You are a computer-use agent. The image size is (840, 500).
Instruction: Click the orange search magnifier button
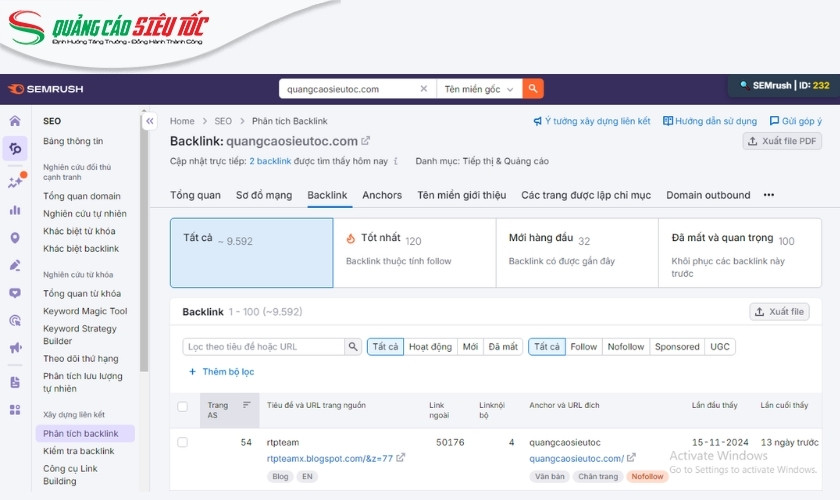click(533, 88)
